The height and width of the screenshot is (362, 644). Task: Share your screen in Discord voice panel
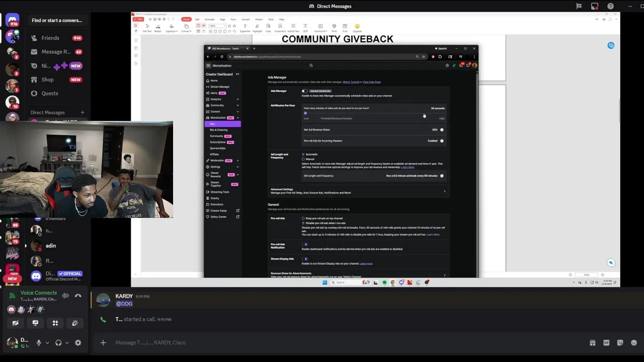pyautogui.click(x=35, y=323)
